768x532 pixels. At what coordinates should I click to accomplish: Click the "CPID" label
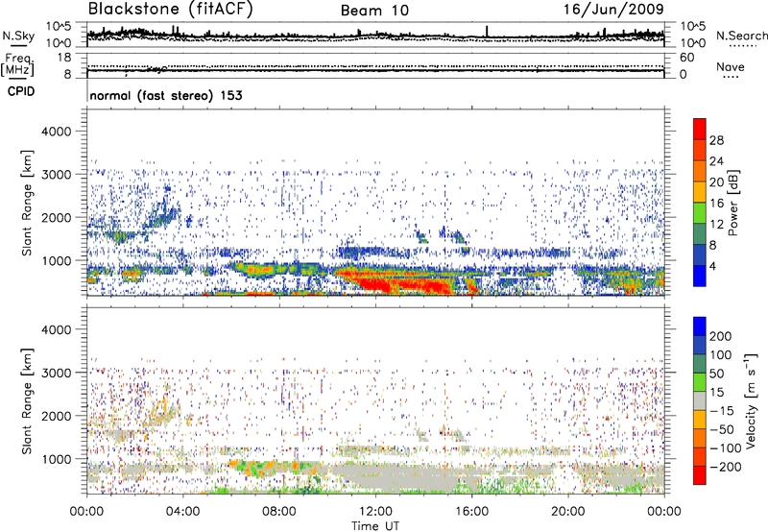point(21,91)
